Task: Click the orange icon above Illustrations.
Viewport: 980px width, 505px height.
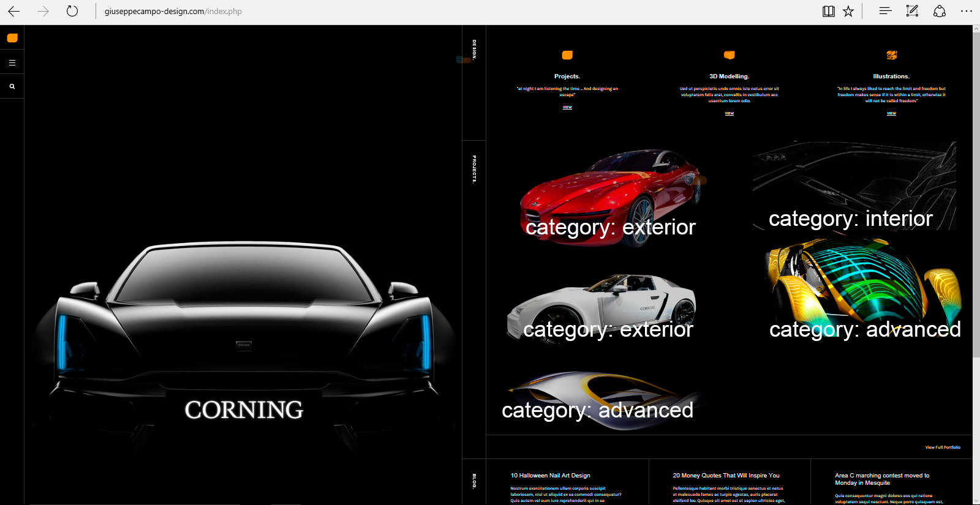Action: point(892,55)
